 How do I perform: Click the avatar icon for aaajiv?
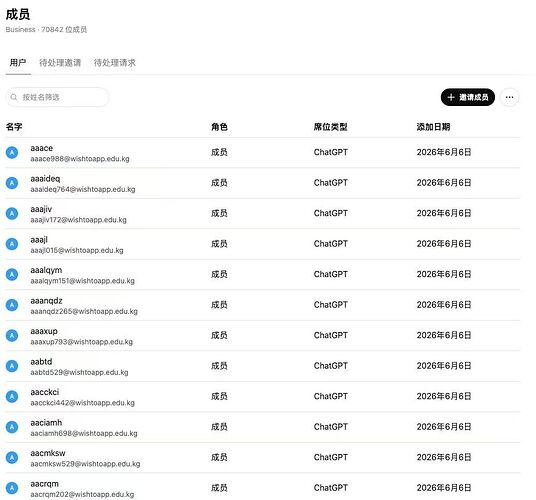pos(12,214)
